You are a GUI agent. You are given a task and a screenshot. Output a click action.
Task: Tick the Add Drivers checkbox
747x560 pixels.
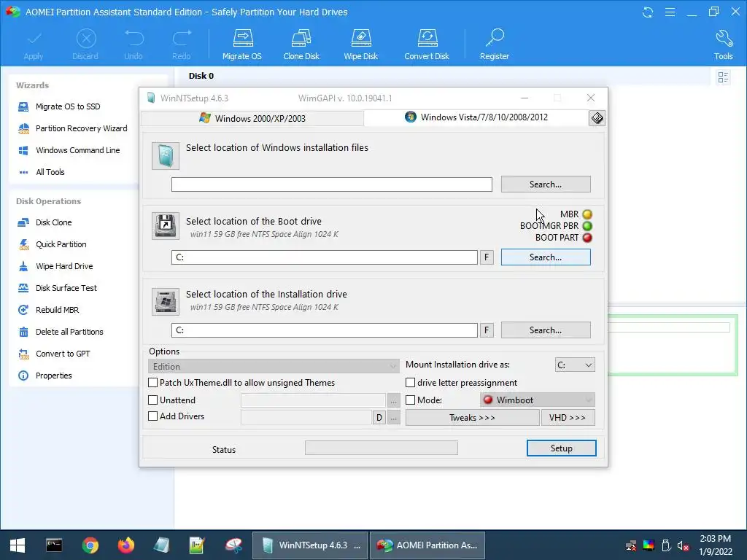pyautogui.click(x=153, y=416)
